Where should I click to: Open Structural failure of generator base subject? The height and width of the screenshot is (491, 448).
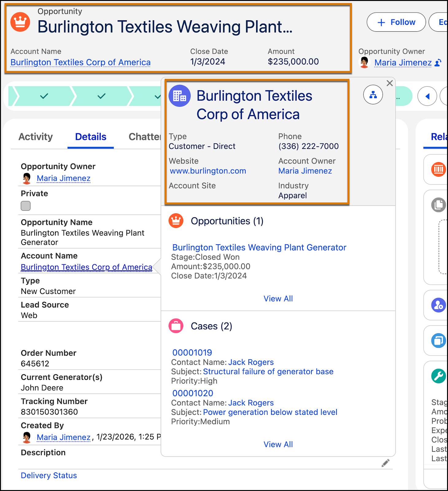point(268,372)
